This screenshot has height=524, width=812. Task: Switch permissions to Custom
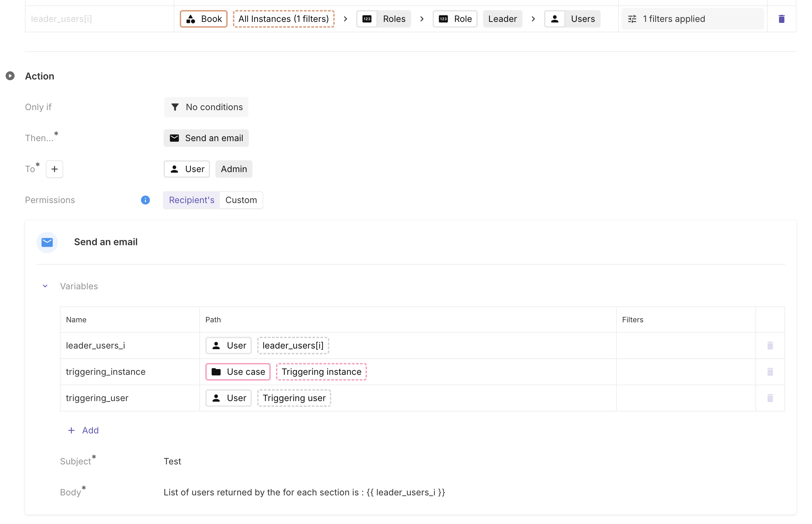(241, 200)
